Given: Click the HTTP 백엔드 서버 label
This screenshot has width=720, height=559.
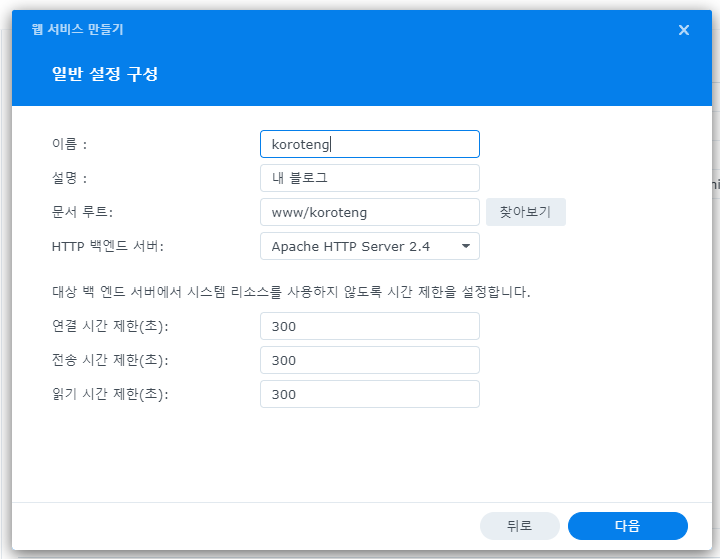Looking at the screenshot, I should pyautogui.click(x=107, y=246).
